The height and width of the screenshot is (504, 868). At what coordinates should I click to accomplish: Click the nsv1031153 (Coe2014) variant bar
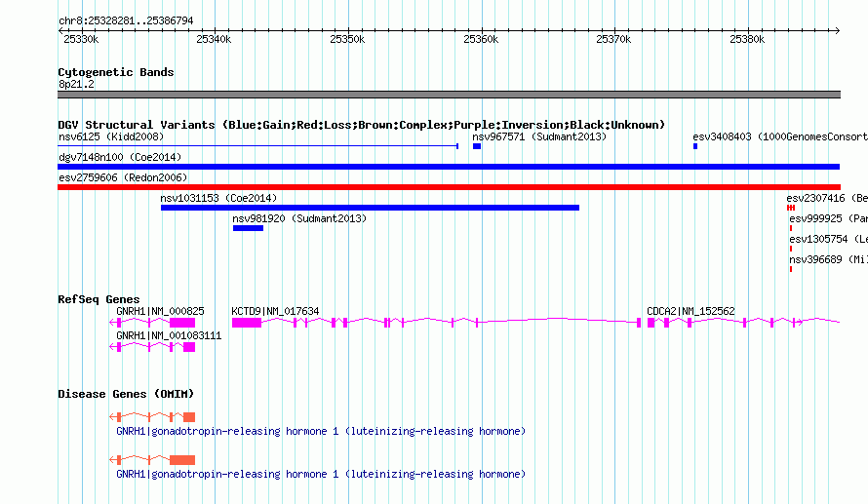[370, 208]
